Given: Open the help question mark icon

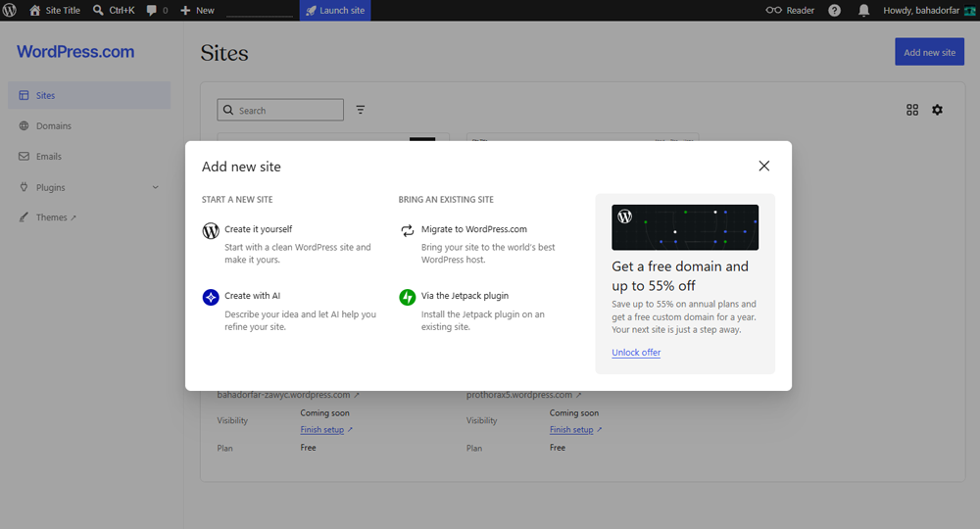Looking at the screenshot, I should (x=834, y=10).
